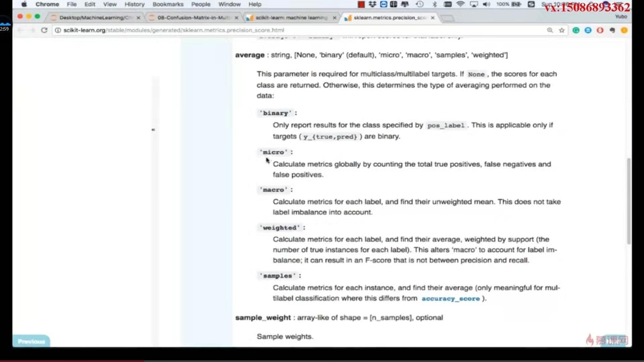Viewport: 644px width, 362px height.
Task: Click the volume icon in menu bar
Action: click(487, 4)
